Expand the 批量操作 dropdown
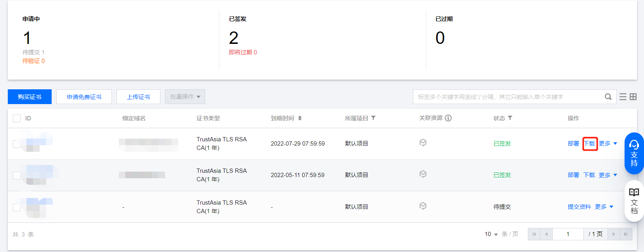 click(185, 97)
